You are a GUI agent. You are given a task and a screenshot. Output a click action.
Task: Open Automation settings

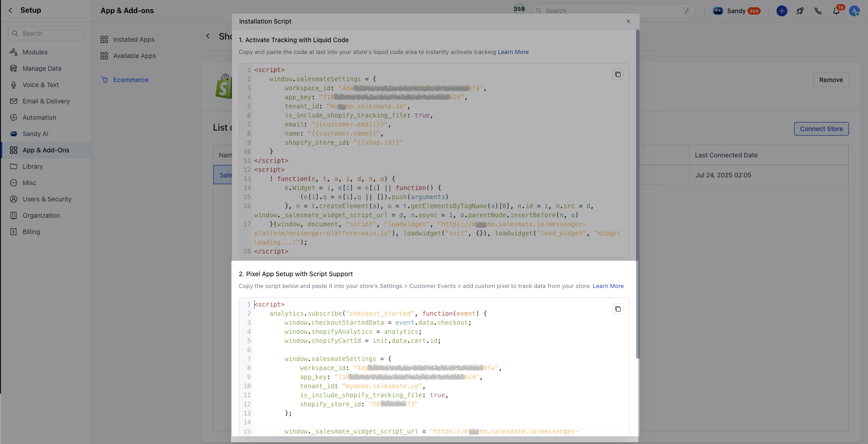pos(46,117)
